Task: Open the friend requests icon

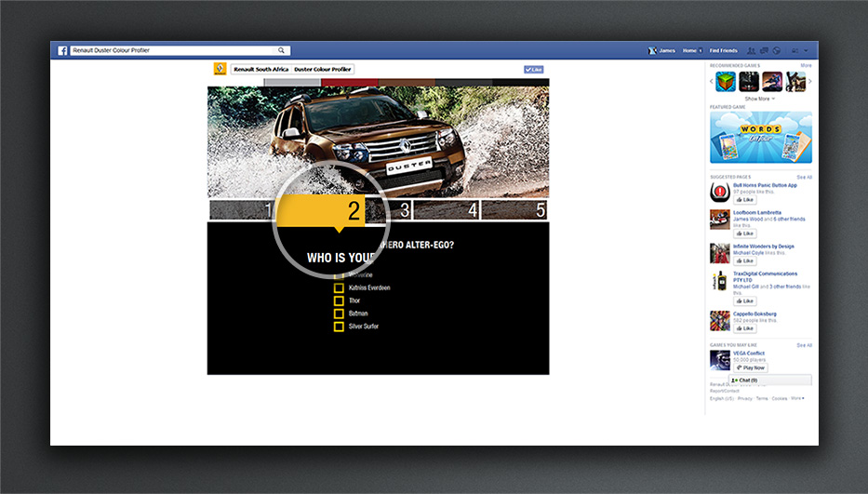Action: (753, 50)
